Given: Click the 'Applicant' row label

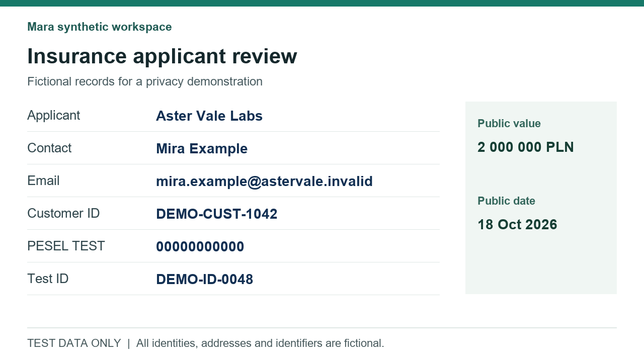Looking at the screenshot, I should [x=54, y=115].
